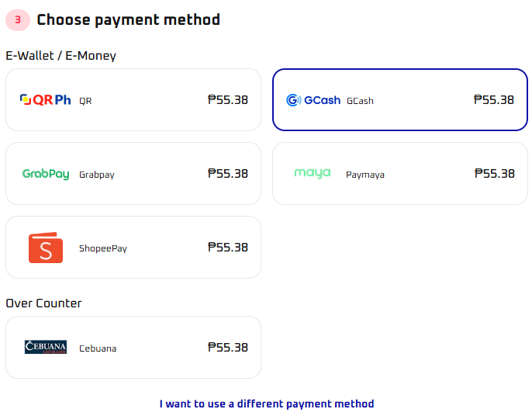Select the QR payment option label
This screenshot has width=532, height=416.
(85, 101)
